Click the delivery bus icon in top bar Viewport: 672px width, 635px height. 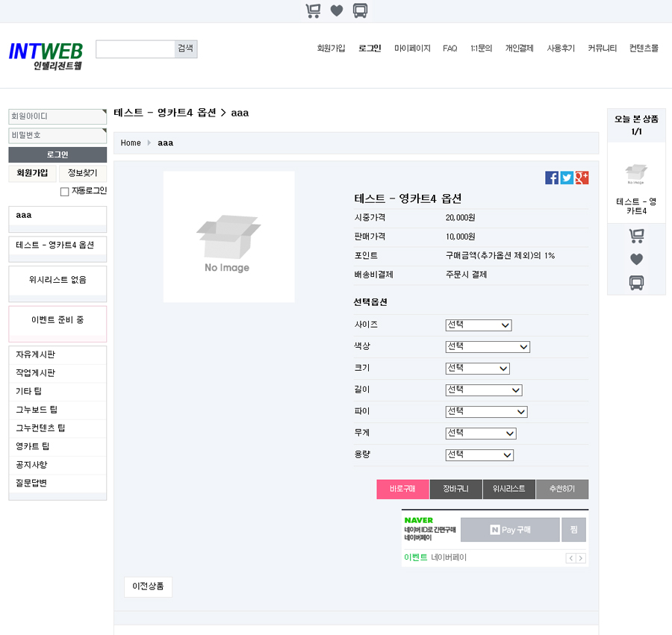(x=360, y=10)
